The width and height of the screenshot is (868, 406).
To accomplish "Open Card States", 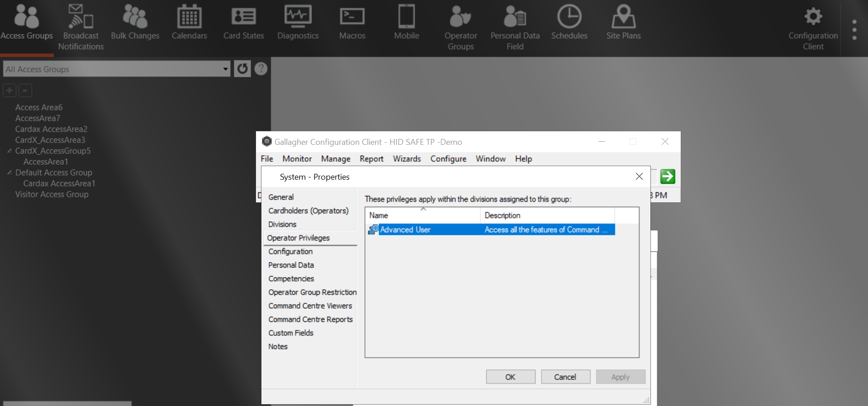I will pos(244,23).
